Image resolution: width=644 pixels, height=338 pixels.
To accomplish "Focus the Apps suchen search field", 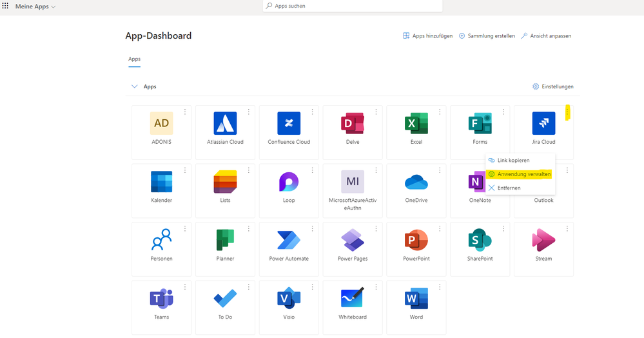I will pyautogui.click(x=353, y=6).
